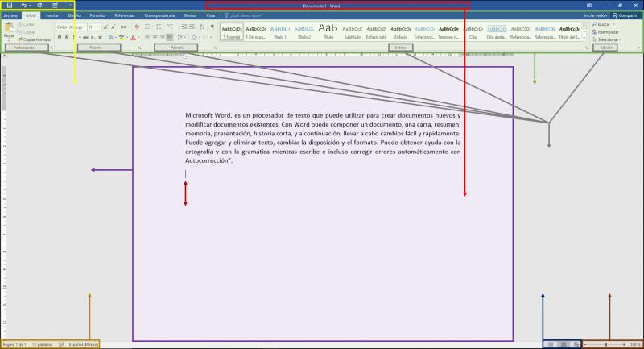
Task: Click the Redo/Repeat button in quick access
Action: tap(39, 6)
